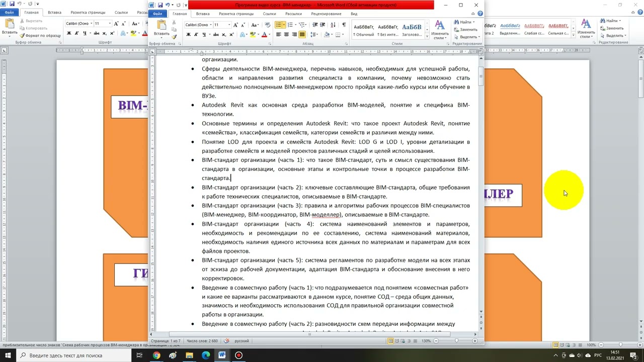Toggle superscript in the front Word window
The height and width of the screenshot is (362, 644).
tap(231, 35)
